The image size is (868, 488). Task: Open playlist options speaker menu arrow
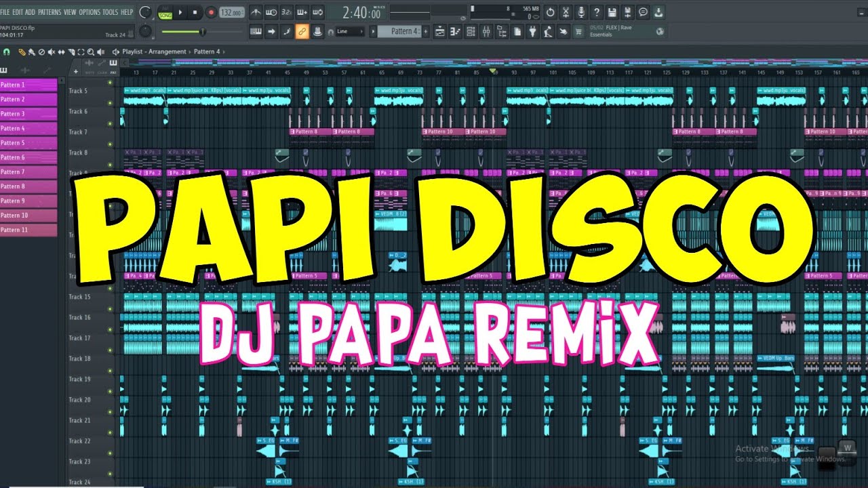115,52
